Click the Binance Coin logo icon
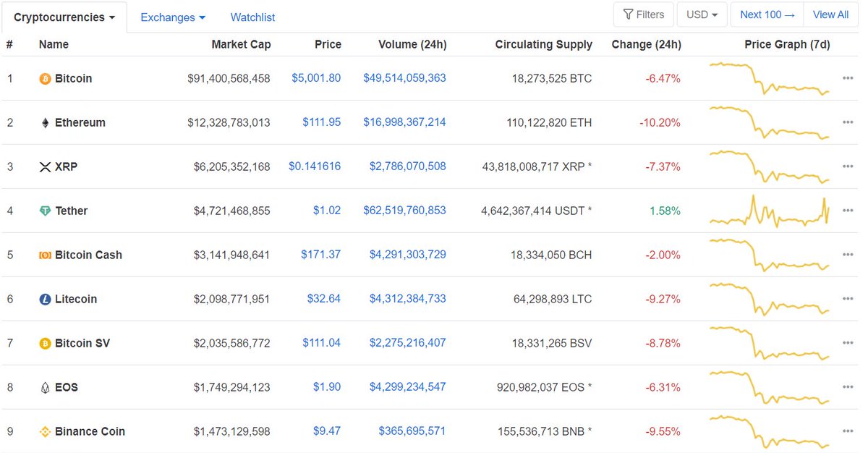Viewport: 868px width, 453px height. click(45, 432)
